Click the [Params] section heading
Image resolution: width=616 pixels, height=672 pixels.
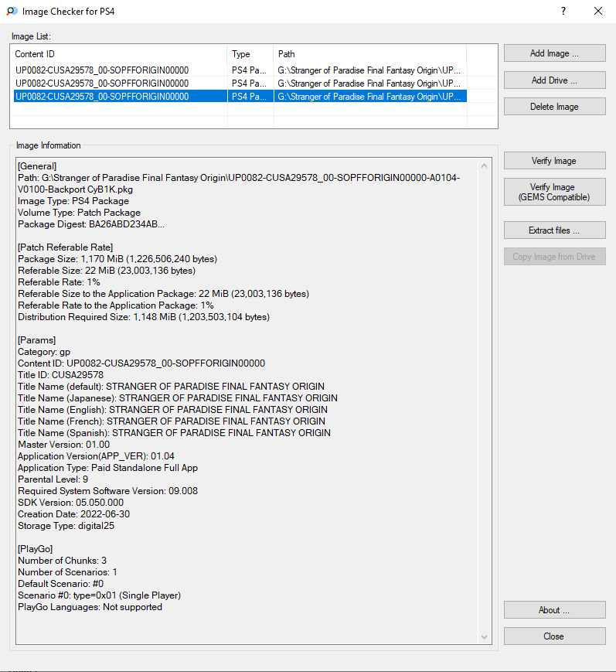(36, 340)
